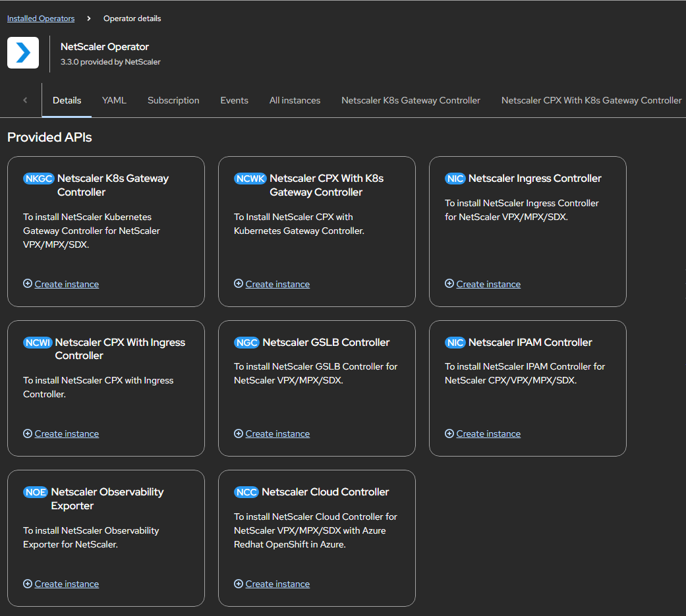Create instance of Netscaler Cloud Controller
The width and height of the screenshot is (686, 616).
277,584
